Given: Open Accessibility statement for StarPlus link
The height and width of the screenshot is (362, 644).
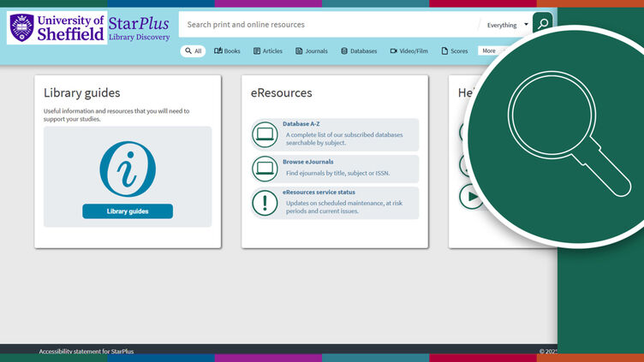Looking at the screenshot, I should pos(86,351).
